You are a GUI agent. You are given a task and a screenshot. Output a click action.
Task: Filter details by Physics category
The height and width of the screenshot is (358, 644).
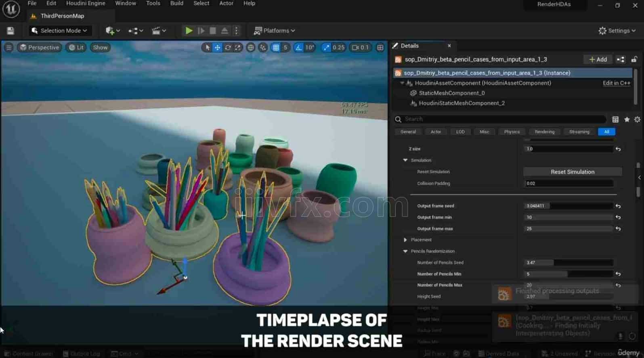512,132
